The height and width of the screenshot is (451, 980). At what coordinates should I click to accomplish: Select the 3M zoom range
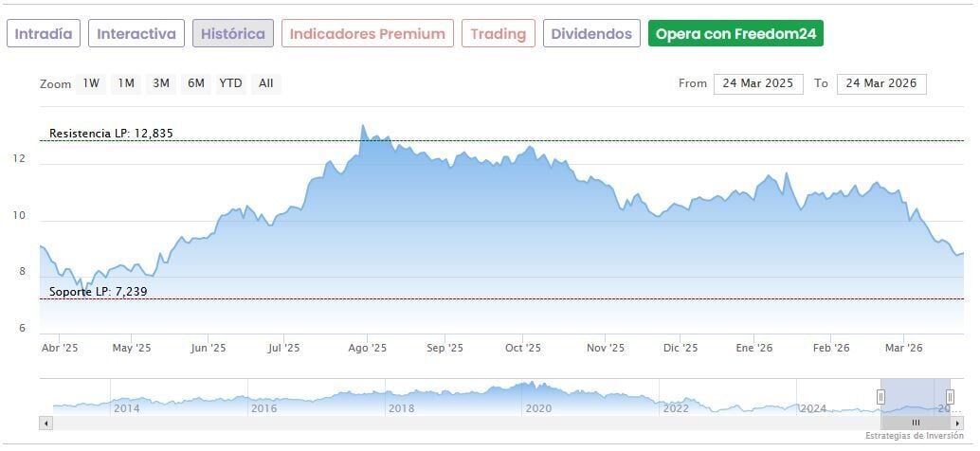(161, 83)
